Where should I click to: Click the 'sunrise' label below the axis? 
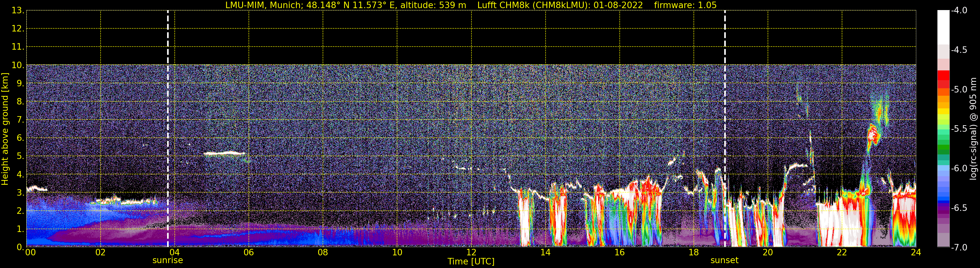pos(168,261)
